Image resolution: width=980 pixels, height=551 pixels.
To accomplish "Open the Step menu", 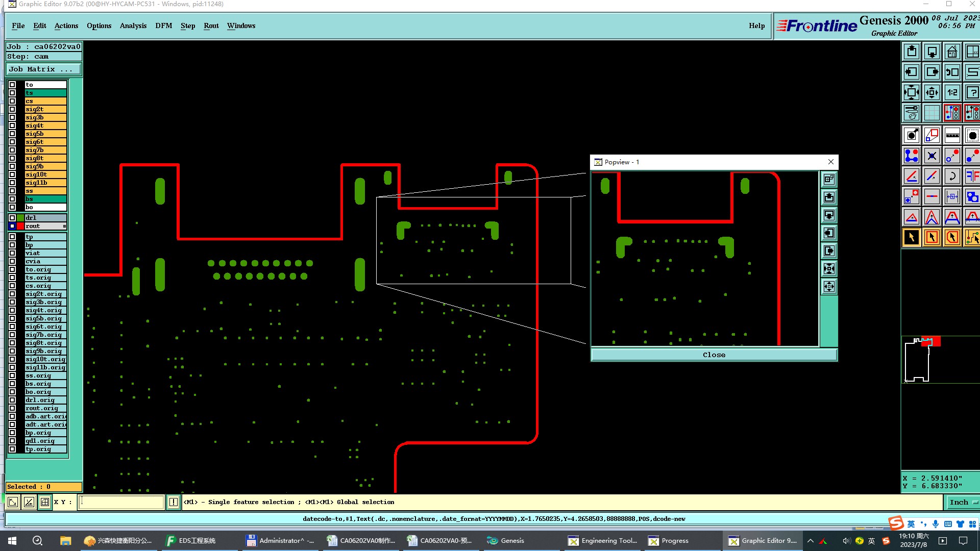I will click(188, 26).
